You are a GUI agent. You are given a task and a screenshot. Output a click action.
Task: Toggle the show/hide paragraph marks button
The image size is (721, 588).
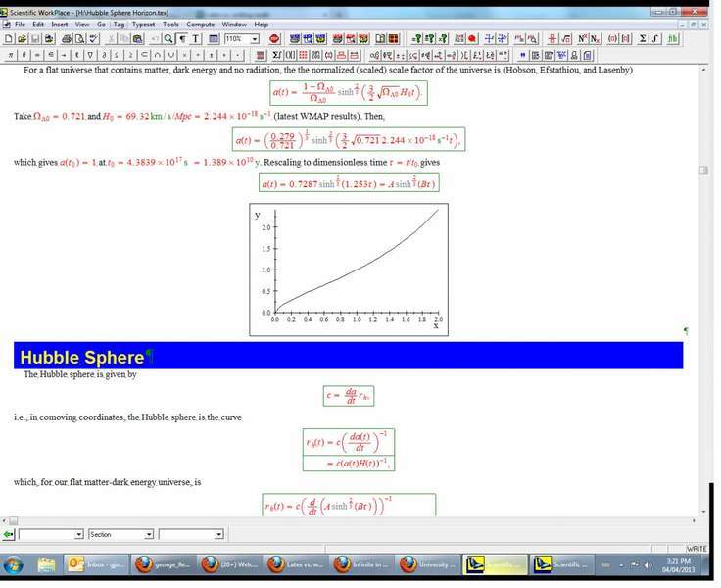182,39
